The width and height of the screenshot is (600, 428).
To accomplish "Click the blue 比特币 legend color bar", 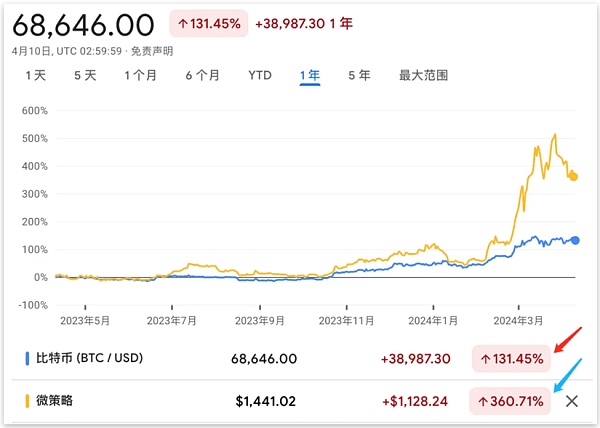I will (25, 357).
